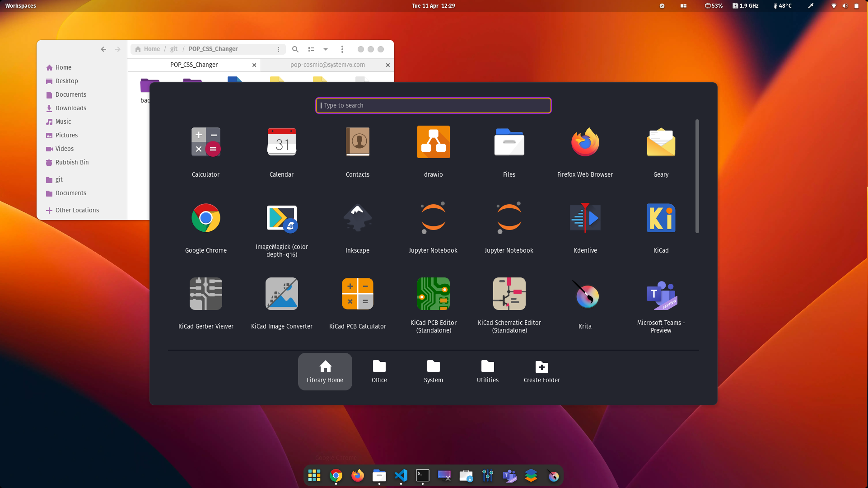Click the app library scrollbar
868x488 pixels.
697,176
